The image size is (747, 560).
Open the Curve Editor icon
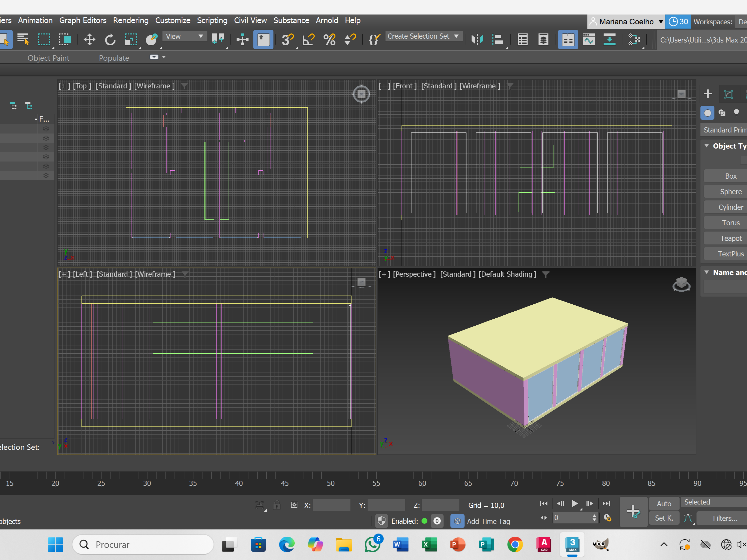coord(589,40)
